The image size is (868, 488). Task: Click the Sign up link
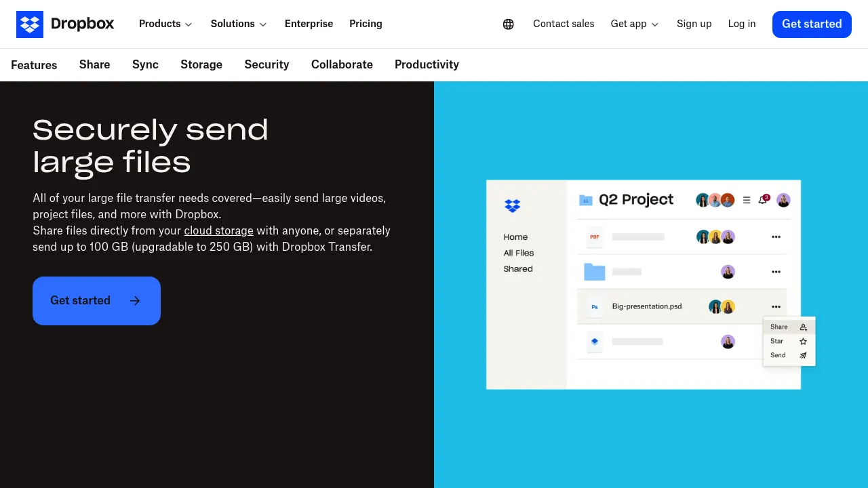pyautogui.click(x=694, y=24)
